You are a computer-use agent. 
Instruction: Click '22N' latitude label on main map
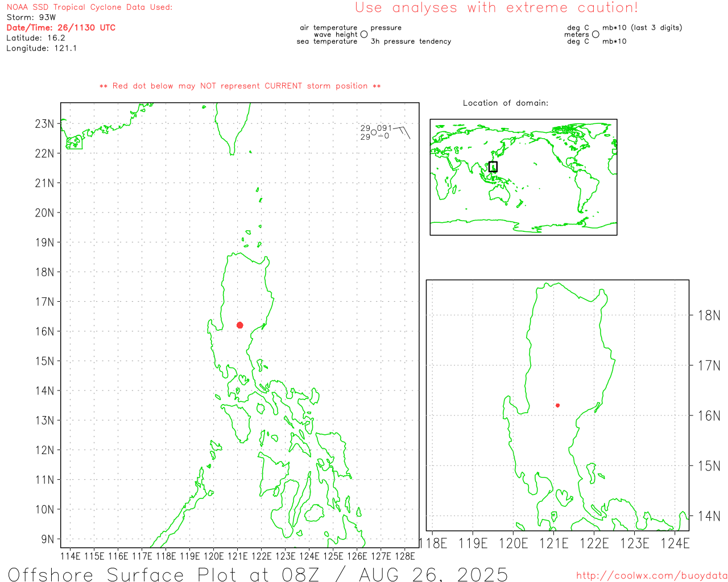(x=44, y=153)
